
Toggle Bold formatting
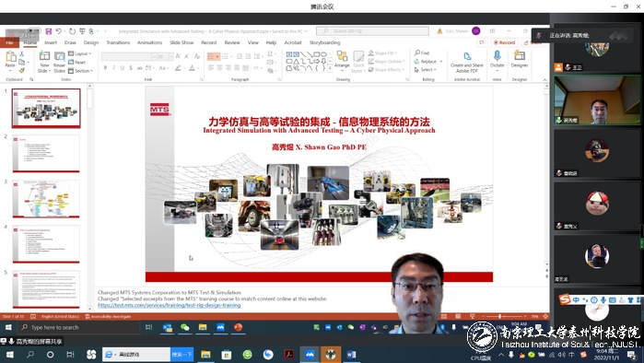106,68
